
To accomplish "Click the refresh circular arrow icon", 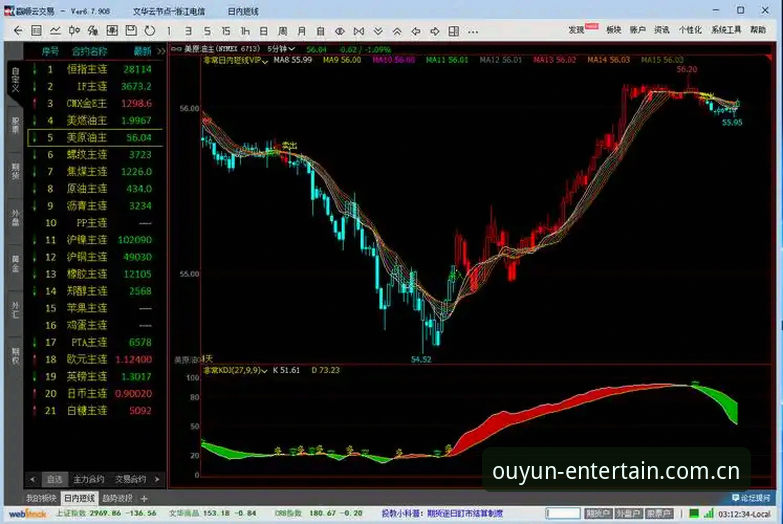I will (x=150, y=31).
